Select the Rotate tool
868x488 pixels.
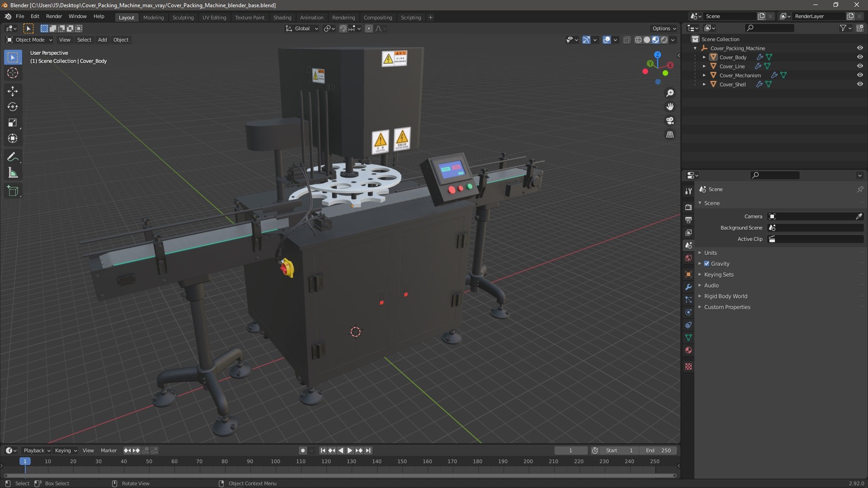click(x=13, y=107)
